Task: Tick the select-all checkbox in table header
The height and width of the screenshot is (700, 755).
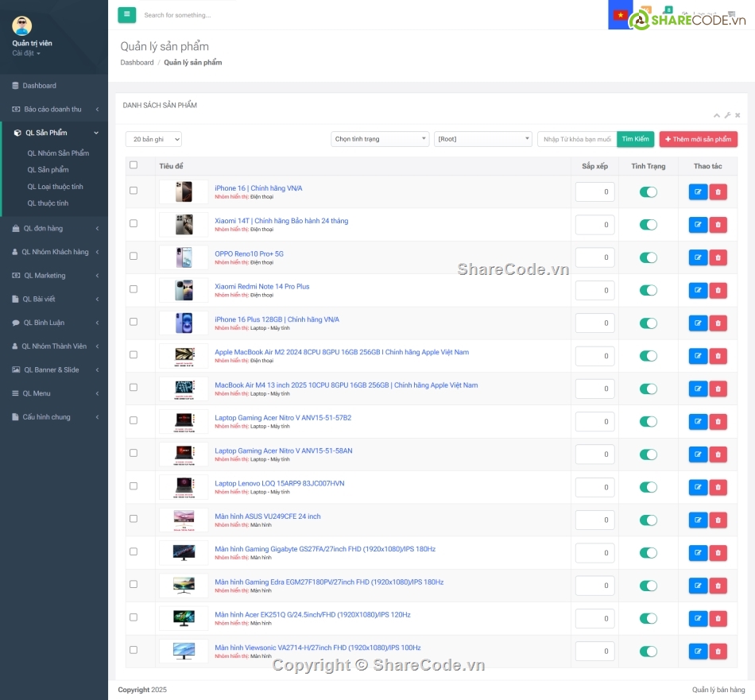Action: coord(134,164)
